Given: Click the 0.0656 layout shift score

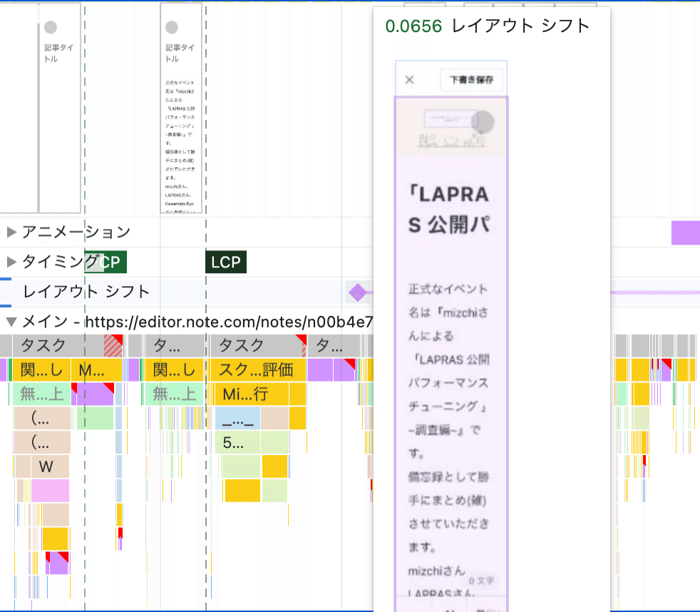Looking at the screenshot, I should pyautogui.click(x=413, y=26).
